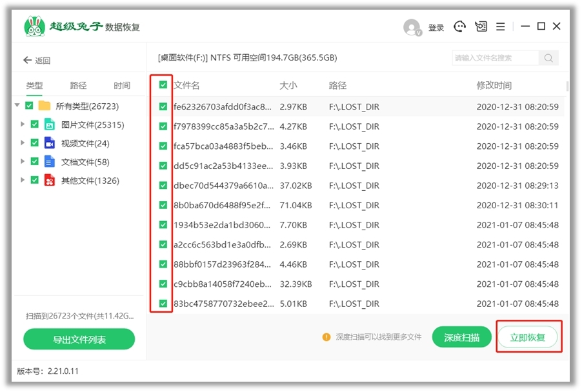Viewport: 582px width, 392px height.
Task: Select the 图片文件(25315) tree label
Action: [93, 124]
